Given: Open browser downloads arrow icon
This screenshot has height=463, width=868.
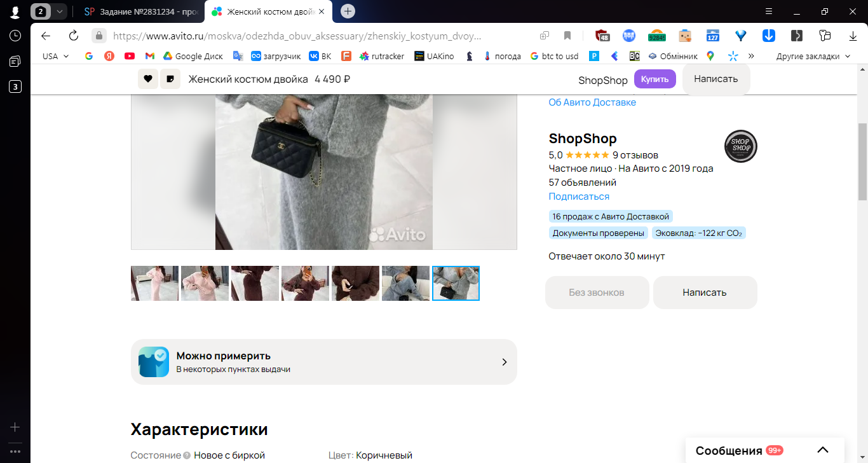Looking at the screenshot, I should tap(853, 36).
